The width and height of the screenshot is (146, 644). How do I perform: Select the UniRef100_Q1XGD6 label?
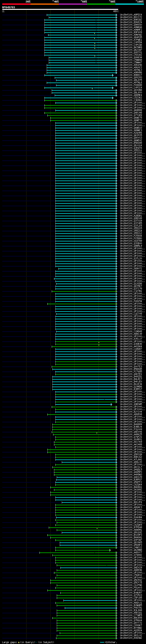coord(131,284)
